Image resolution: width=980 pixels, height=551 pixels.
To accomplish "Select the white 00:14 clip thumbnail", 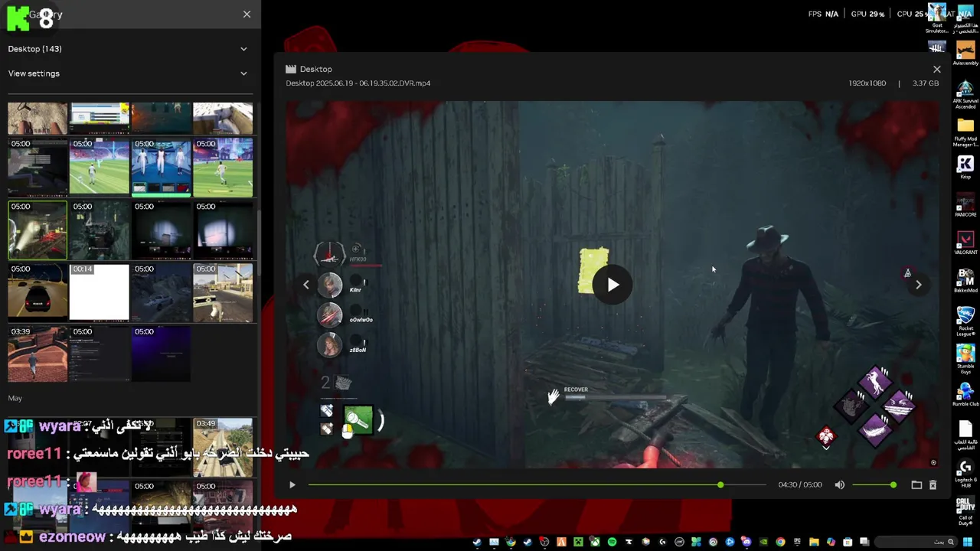I will click(100, 292).
